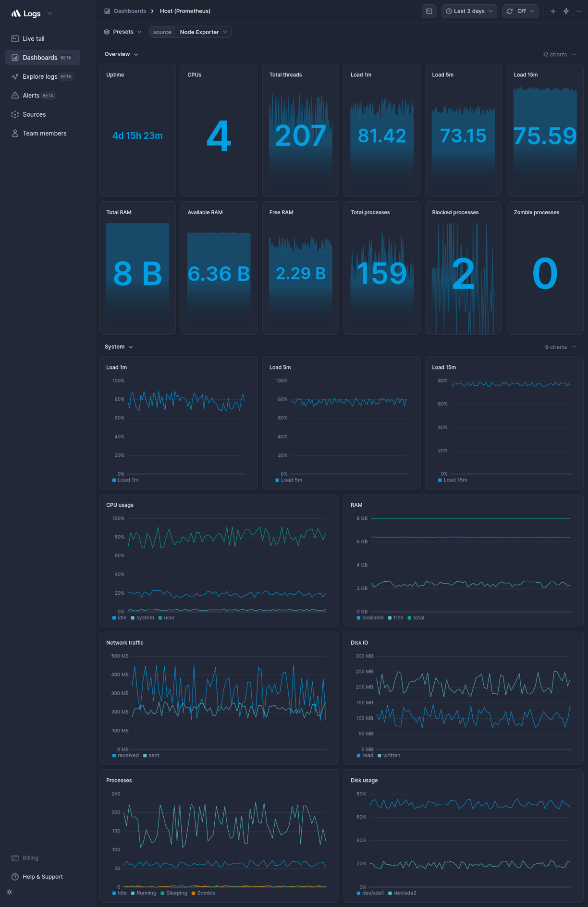Open the Last 3 days time range
This screenshot has height=907, width=588.
(x=469, y=11)
